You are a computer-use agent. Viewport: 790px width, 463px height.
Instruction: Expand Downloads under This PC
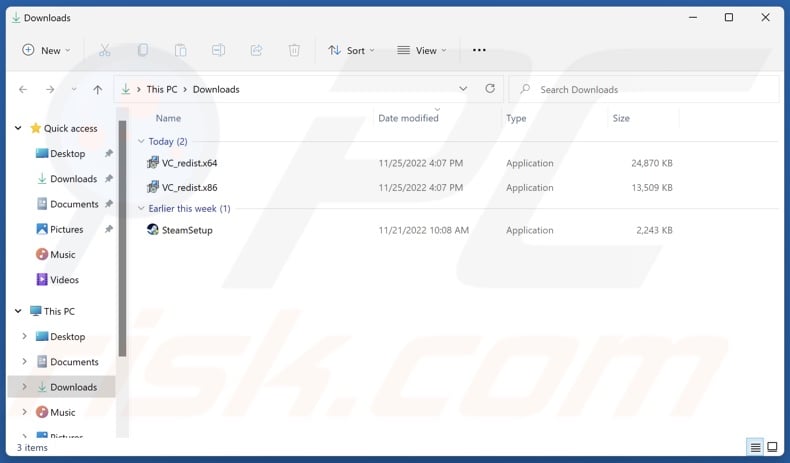click(x=24, y=386)
